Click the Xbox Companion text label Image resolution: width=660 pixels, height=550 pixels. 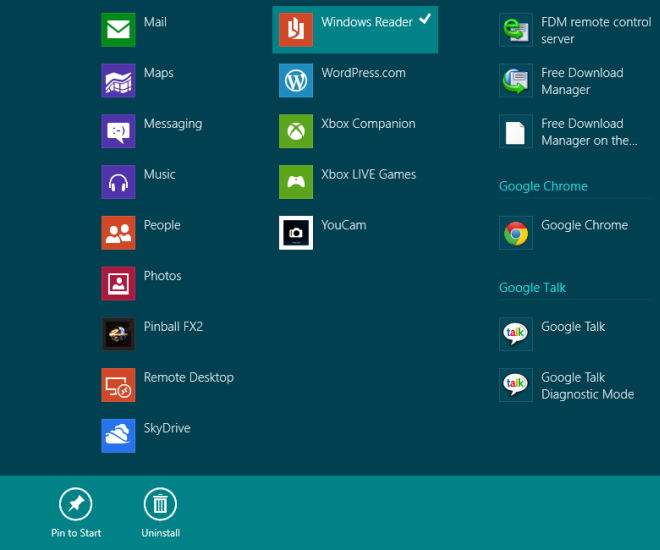368,124
